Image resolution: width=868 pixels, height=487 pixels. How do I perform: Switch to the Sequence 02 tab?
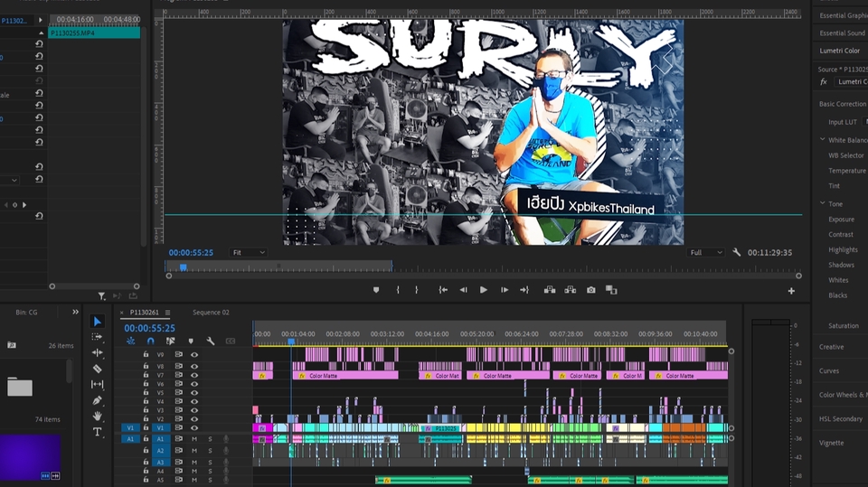(x=211, y=313)
